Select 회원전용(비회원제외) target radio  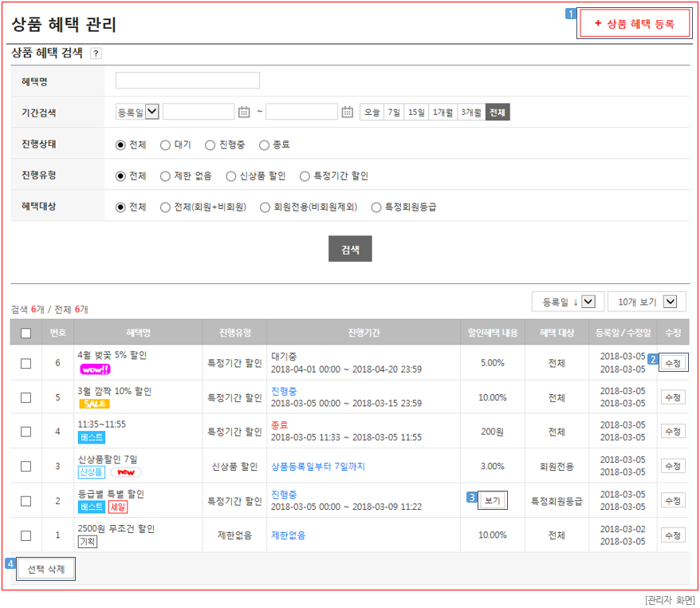click(265, 207)
